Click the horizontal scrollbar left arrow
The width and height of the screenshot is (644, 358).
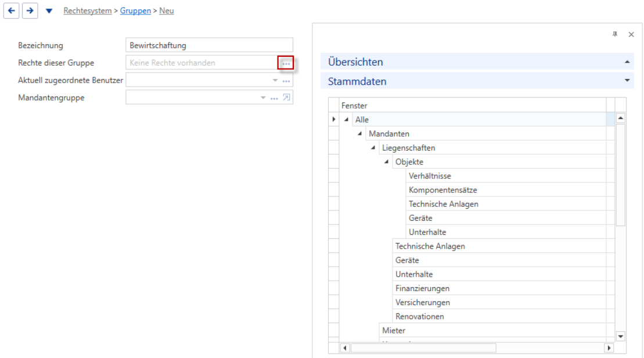345,348
